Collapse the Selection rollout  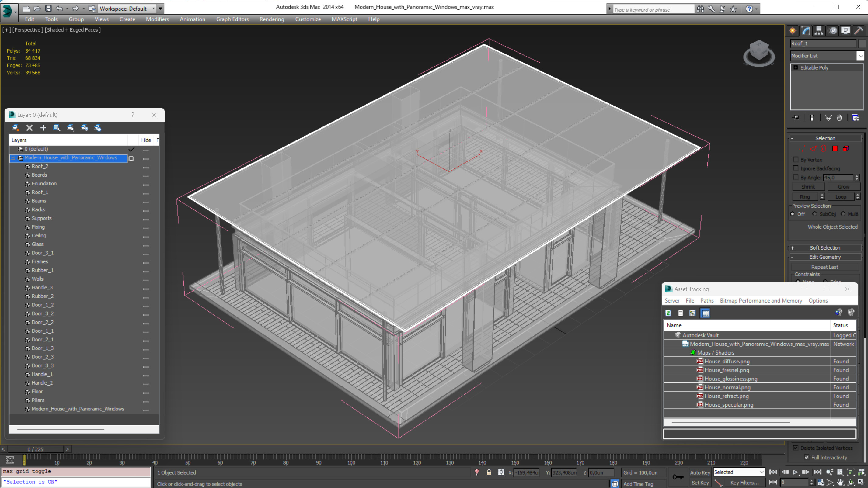pyautogui.click(x=825, y=138)
